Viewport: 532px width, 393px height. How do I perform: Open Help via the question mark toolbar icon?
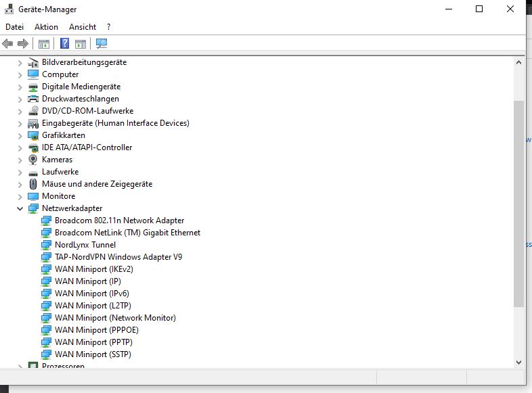click(64, 43)
